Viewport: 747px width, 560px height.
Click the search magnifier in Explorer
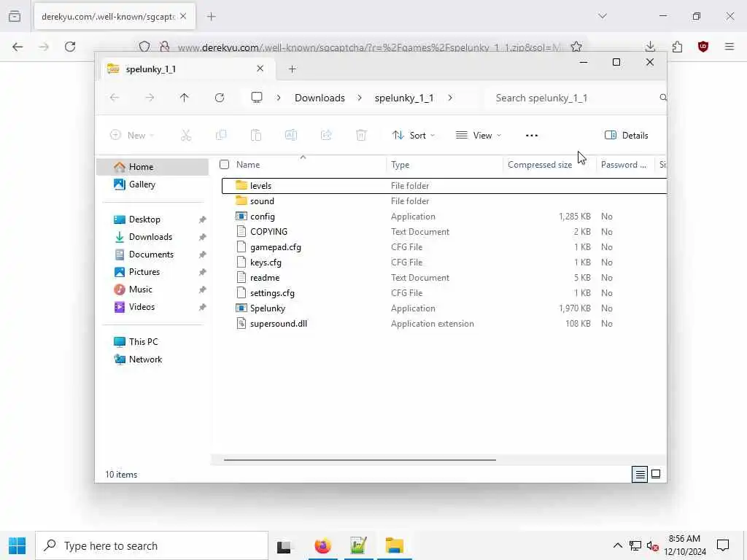(x=662, y=98)
